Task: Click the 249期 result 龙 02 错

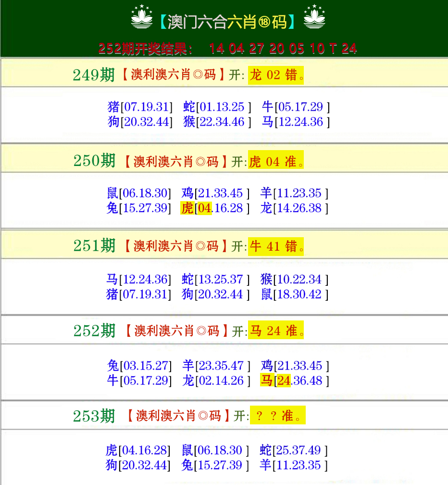Action: pos(276,75)
